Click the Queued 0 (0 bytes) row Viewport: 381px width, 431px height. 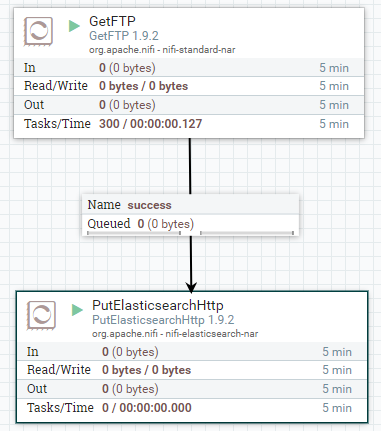[x=190, y=224]
